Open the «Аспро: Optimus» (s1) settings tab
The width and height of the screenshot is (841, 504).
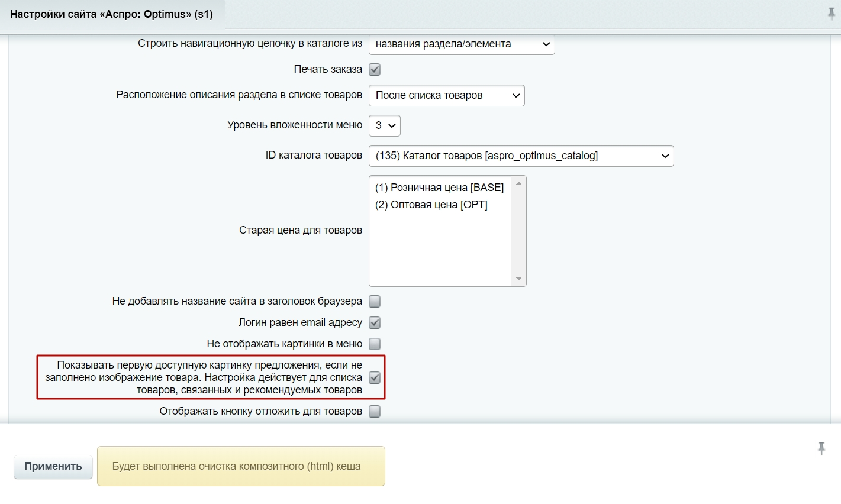[112, 14]
